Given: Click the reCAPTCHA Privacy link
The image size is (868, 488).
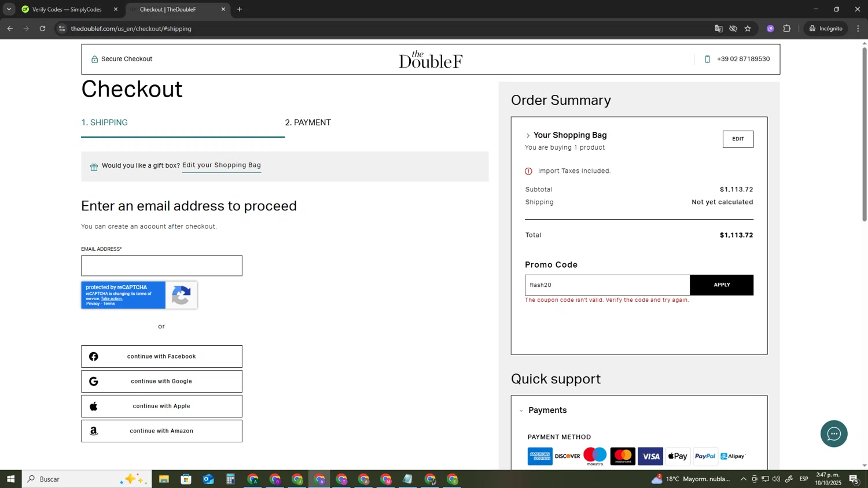Looking at the screenshot, I should tap(93, 304).
